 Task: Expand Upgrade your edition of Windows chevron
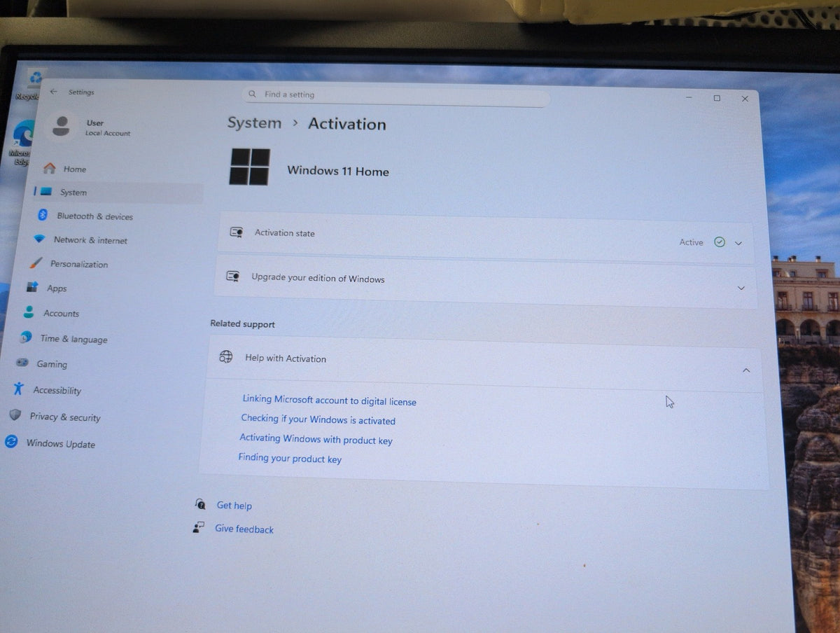coord(741,288)
